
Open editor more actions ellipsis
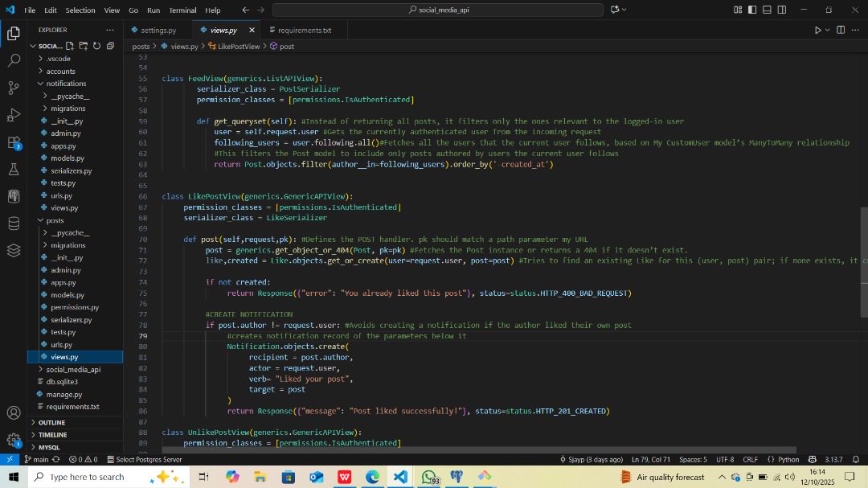pyautogui.click(x=855, y=30)
